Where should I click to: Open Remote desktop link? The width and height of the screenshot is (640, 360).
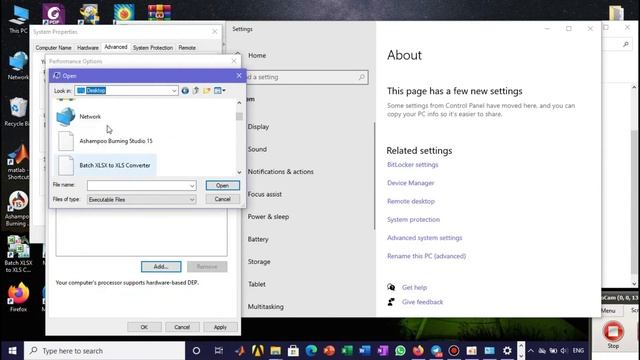click(411, 201)
